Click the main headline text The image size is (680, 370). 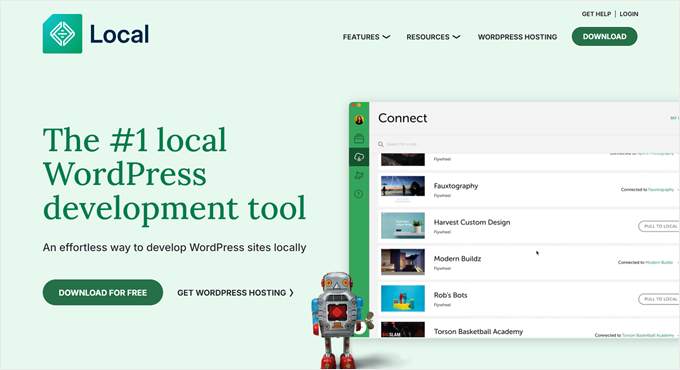[x=174, y=174]
